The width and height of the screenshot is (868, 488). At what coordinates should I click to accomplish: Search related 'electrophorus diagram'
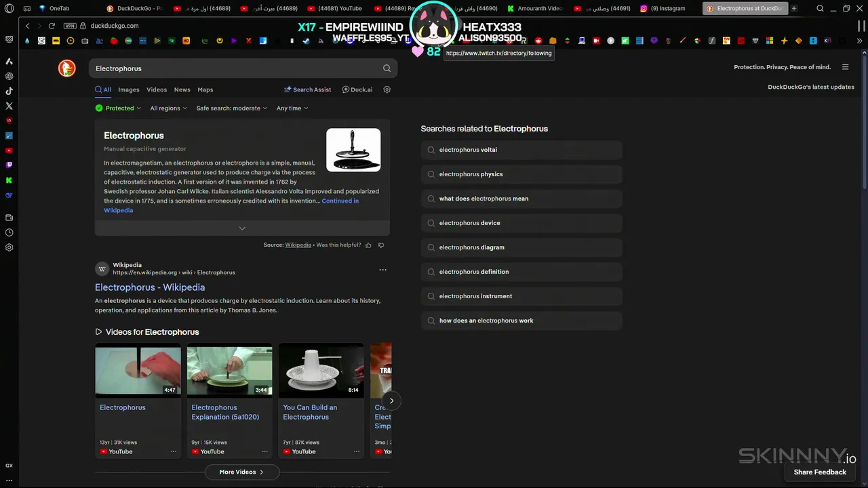521,247
